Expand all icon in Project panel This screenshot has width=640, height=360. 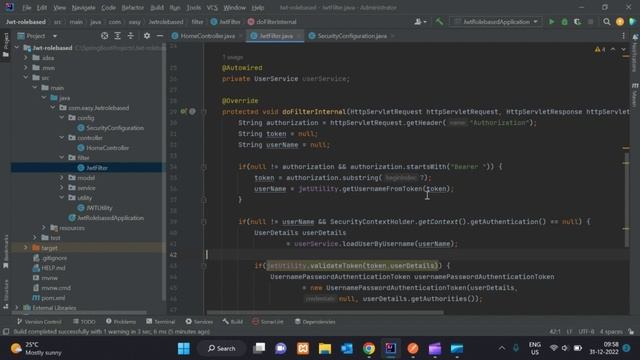tap(118, 36)
